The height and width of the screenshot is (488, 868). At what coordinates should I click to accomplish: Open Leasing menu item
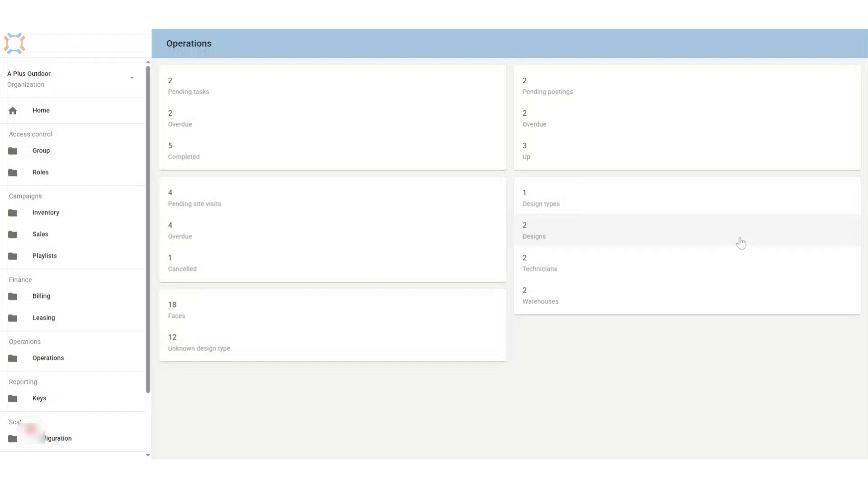click(x=72, y=318)
